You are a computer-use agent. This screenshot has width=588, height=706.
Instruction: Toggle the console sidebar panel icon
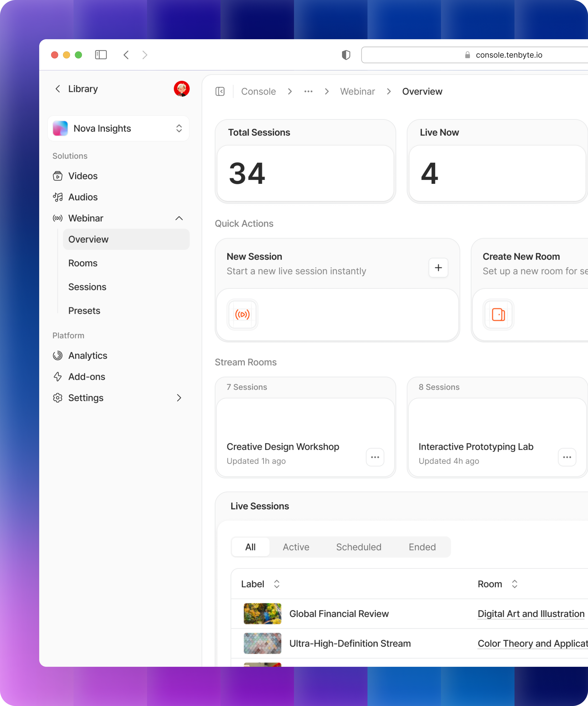coord(220,91)
